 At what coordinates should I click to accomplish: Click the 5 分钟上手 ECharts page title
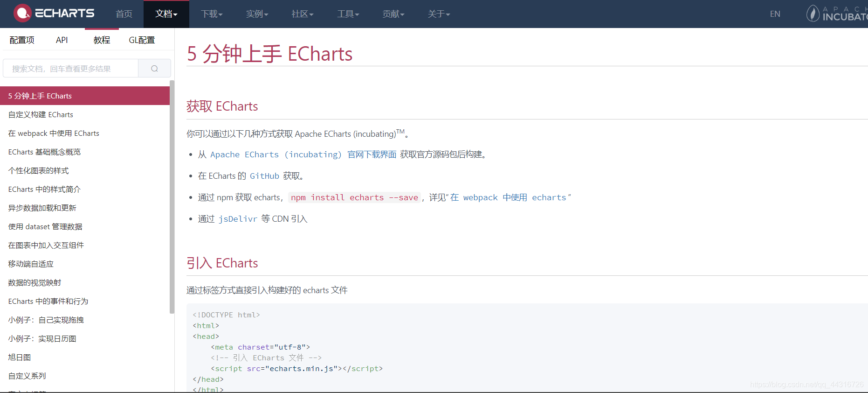(269, 54)
